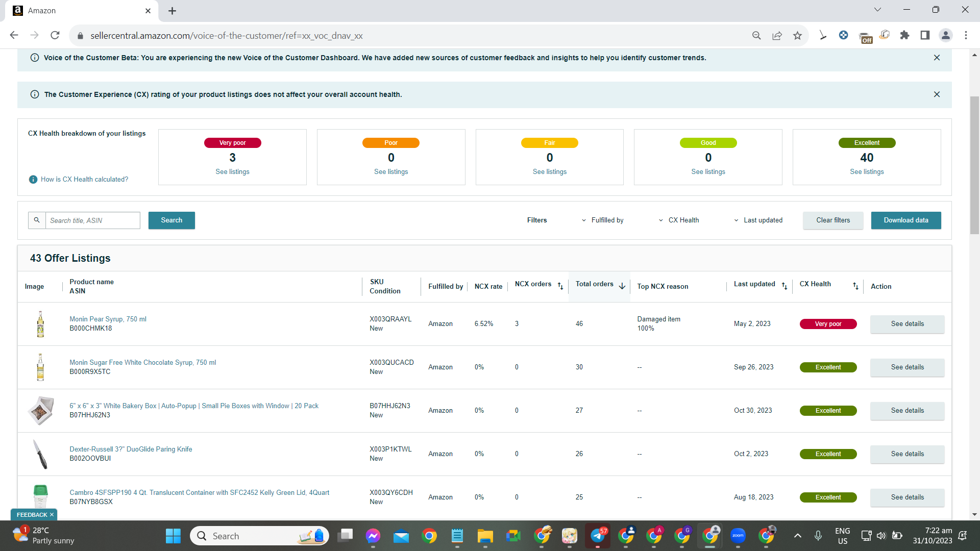Open Zoom from the taskbar

738,536
